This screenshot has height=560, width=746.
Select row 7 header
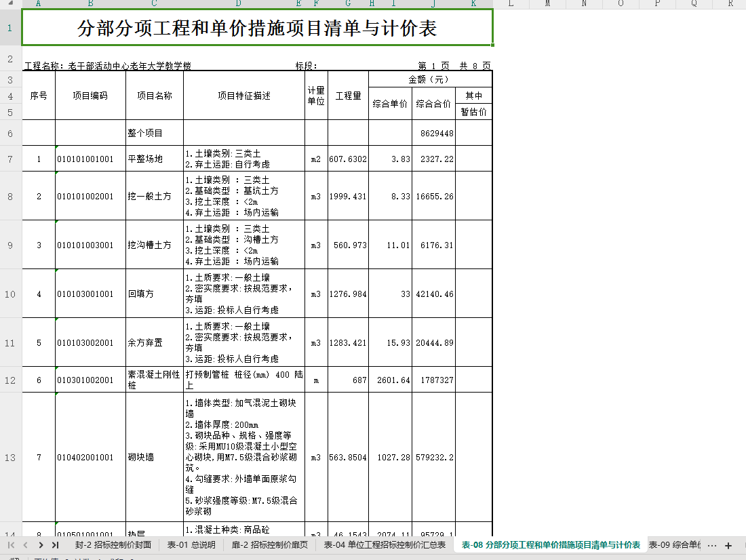coord(10,159)
